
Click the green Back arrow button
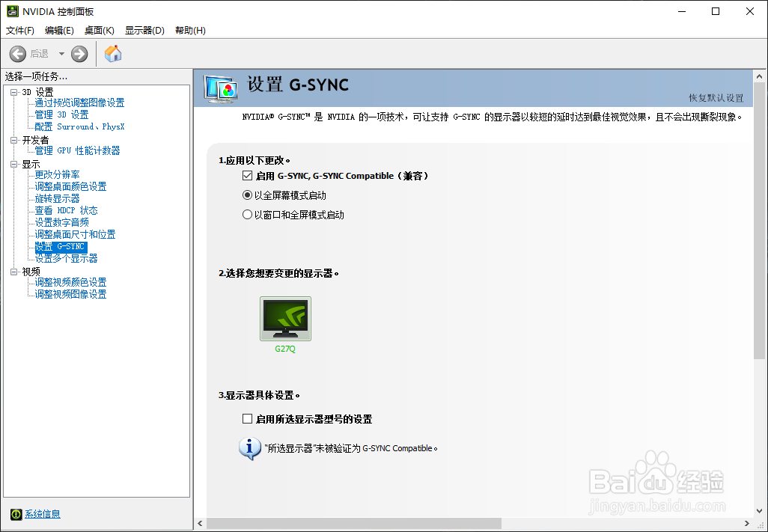coord(18,54)
